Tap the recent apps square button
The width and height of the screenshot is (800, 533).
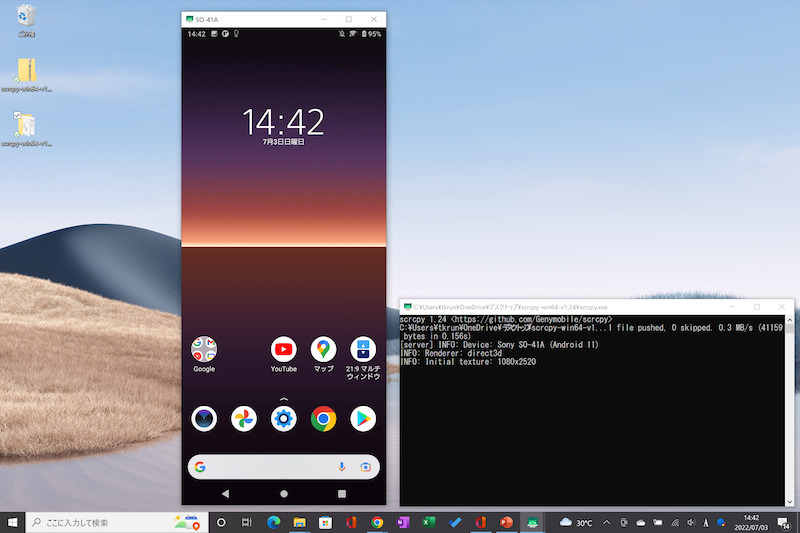click(x=342, y=494)
